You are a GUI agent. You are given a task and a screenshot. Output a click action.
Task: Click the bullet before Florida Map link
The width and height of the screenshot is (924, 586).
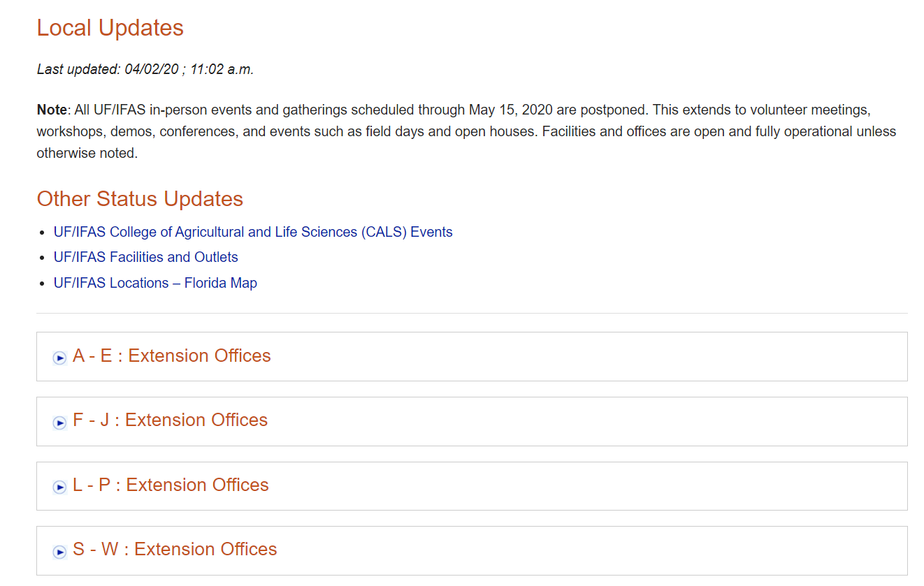[43, 284]
